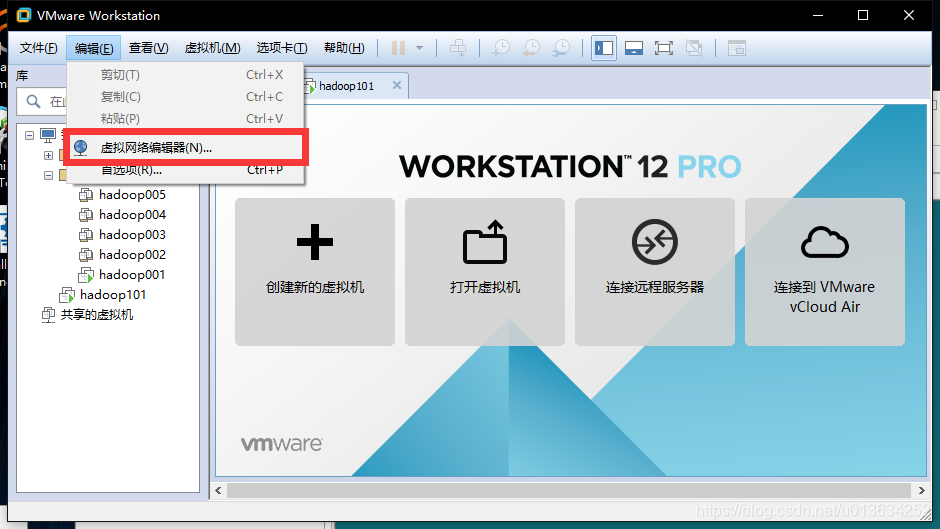940x529 pixels.
Task: Collapse the top-level computer tree node
Action: pos(29,136)
